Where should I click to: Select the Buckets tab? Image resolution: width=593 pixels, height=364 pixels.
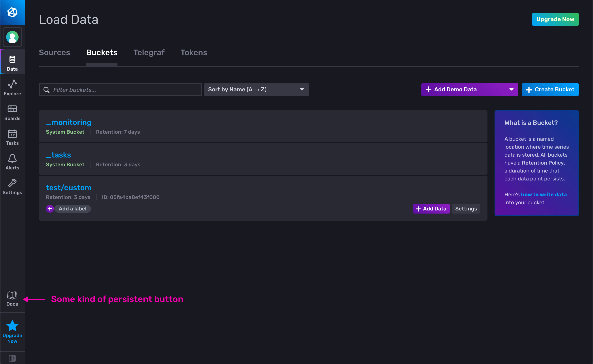pyautogui.click(x=102, y=53)
